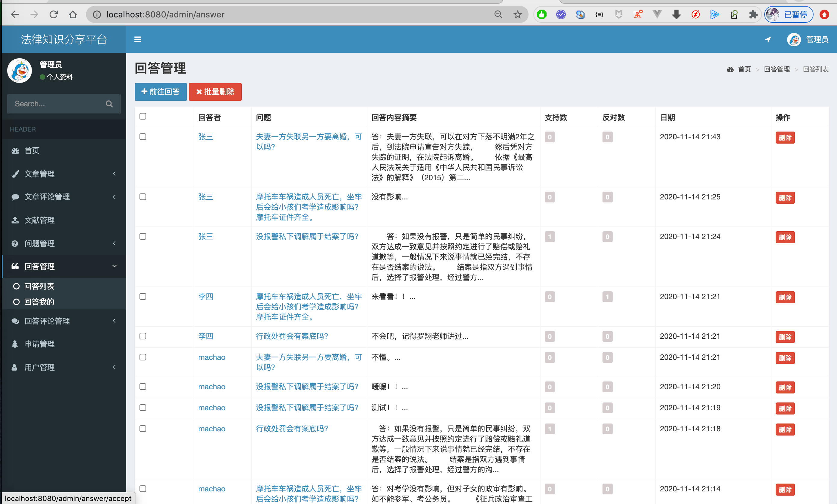Click the search magnifier icon in sidebar

[109, 104]
